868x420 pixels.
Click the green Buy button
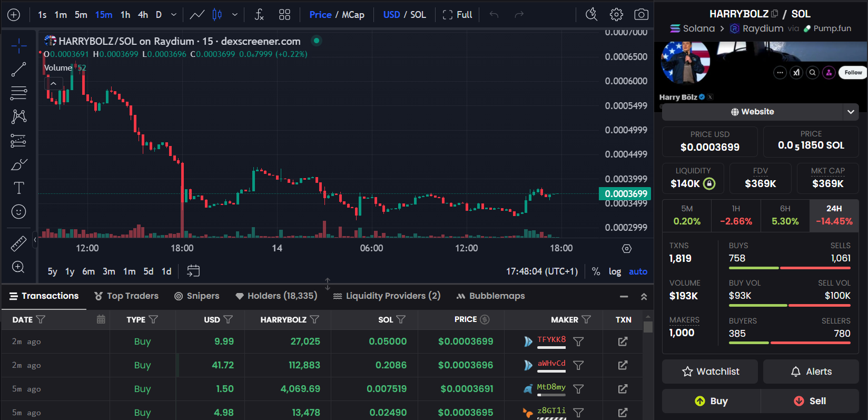[711, 401]
